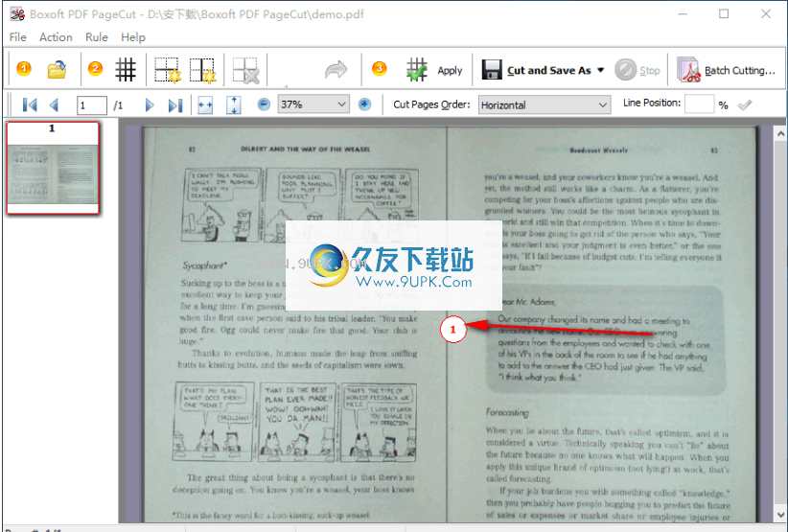The image size is (788, 532).
Task: Click the application icon in title bar
Action: click(x=17, y=14)
